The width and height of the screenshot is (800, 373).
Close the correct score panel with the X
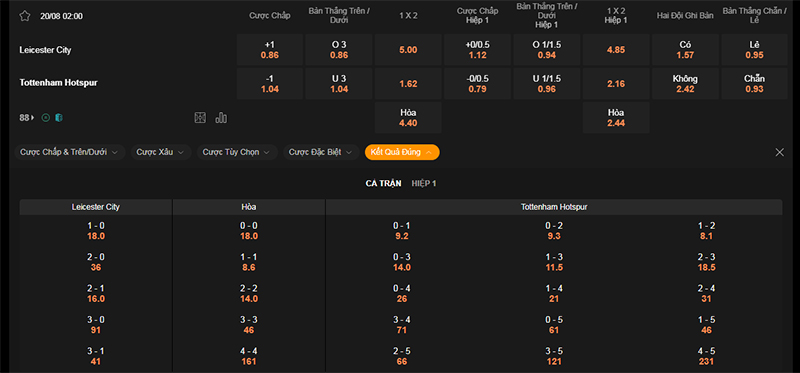[779, 152]
